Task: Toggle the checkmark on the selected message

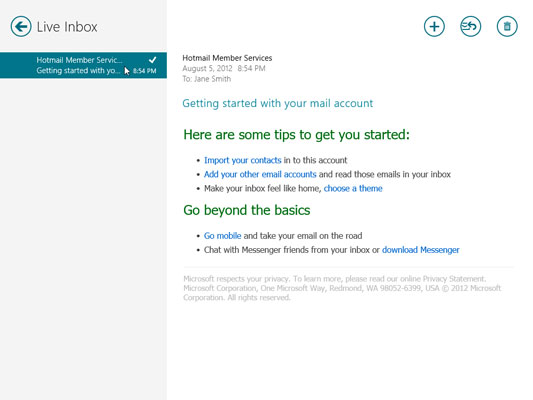Action: (153, 60)
